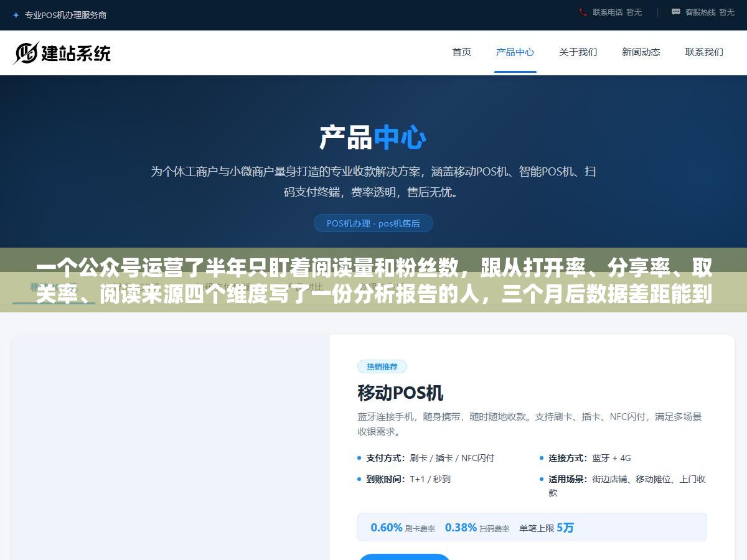Open the 新闻动态 nav item
The width and height of the screenshot is (747, 560).
[x=641, y=52]
